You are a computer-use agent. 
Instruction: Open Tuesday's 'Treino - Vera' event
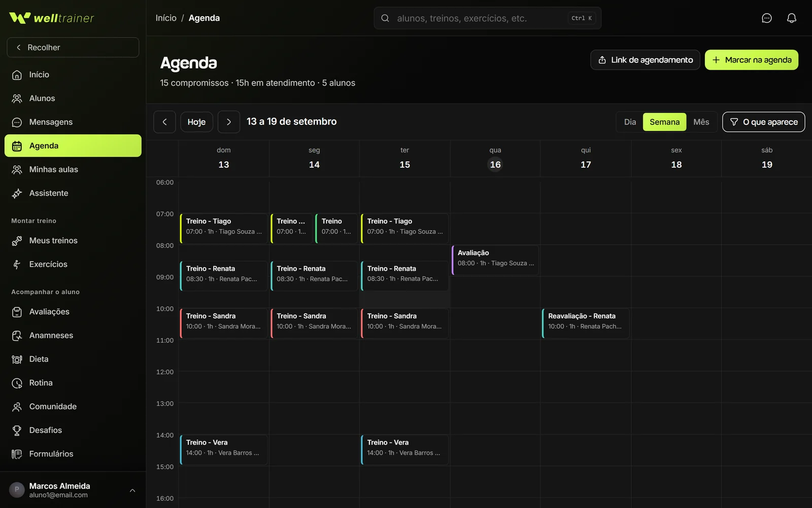tap(404, 450)
